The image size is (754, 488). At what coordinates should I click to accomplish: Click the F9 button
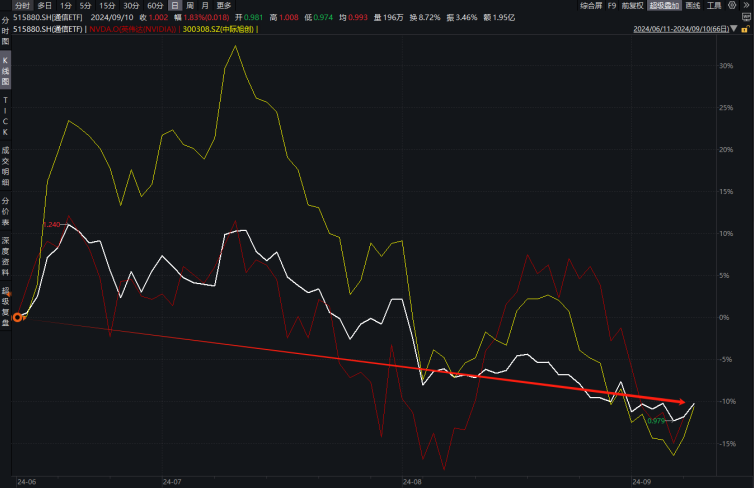click(612, 6)
